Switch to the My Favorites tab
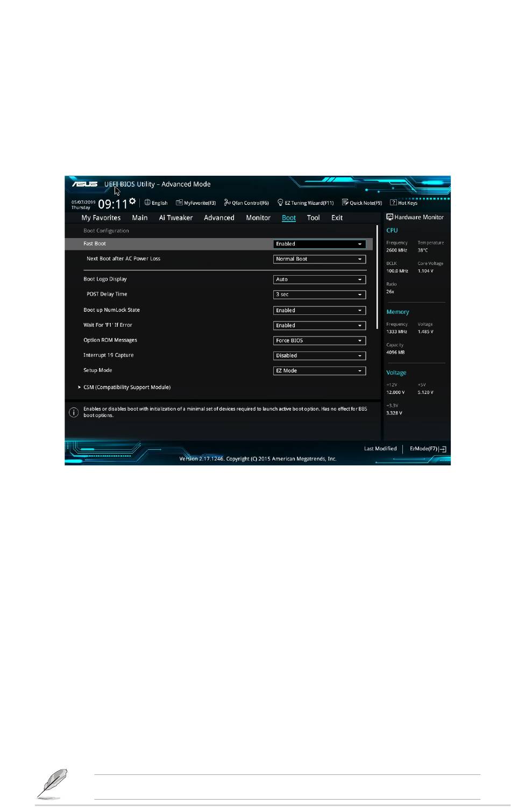511x812 pixels. pyautogui.click(x=101, y=218)
